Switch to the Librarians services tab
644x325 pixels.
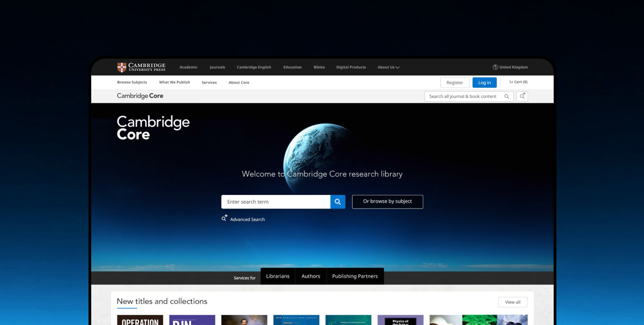point(278,276)
